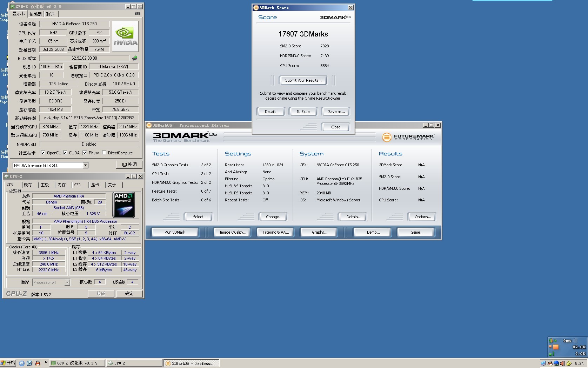
Task: Switch to the 内存 tab in CPU-Z
Action: coord(62,185)
